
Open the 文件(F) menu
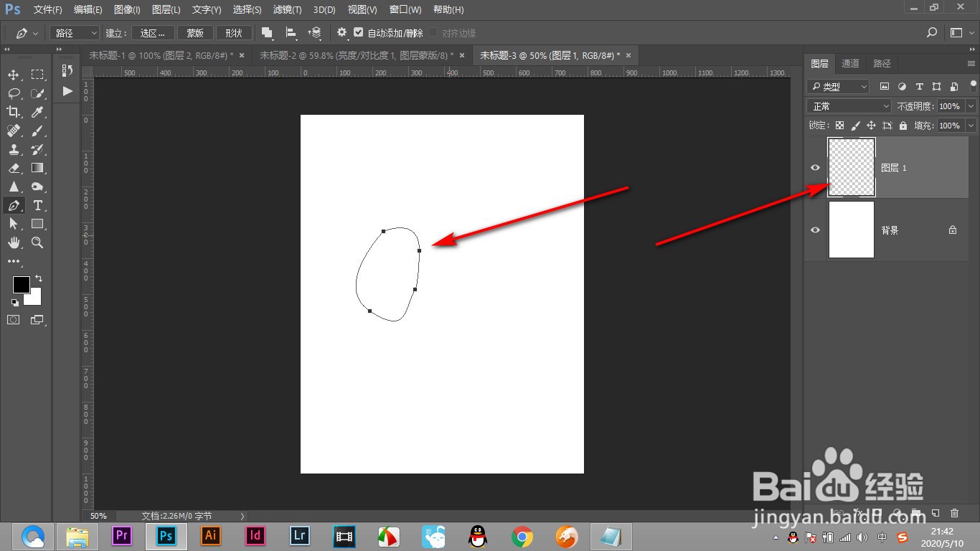[x=48, y=10]
